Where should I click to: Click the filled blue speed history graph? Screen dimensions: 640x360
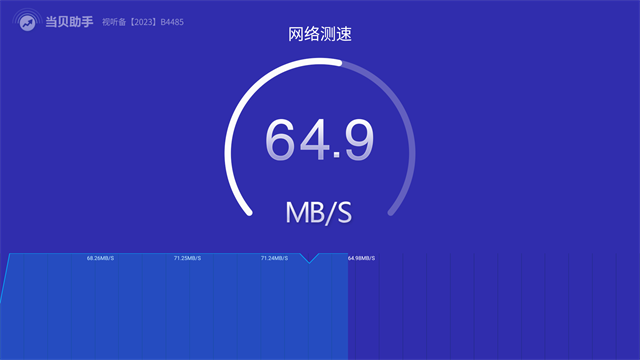pos(174,307)
